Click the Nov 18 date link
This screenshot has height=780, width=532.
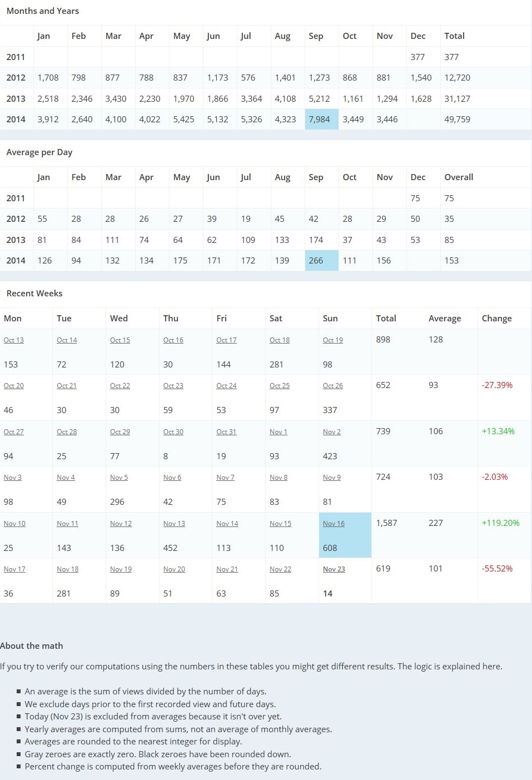click(67, 569)
